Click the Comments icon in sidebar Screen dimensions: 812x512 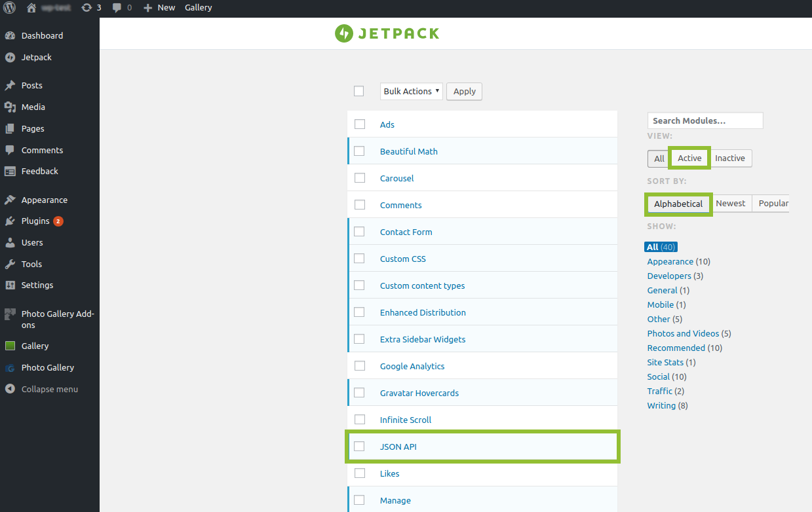coord(10,150)
